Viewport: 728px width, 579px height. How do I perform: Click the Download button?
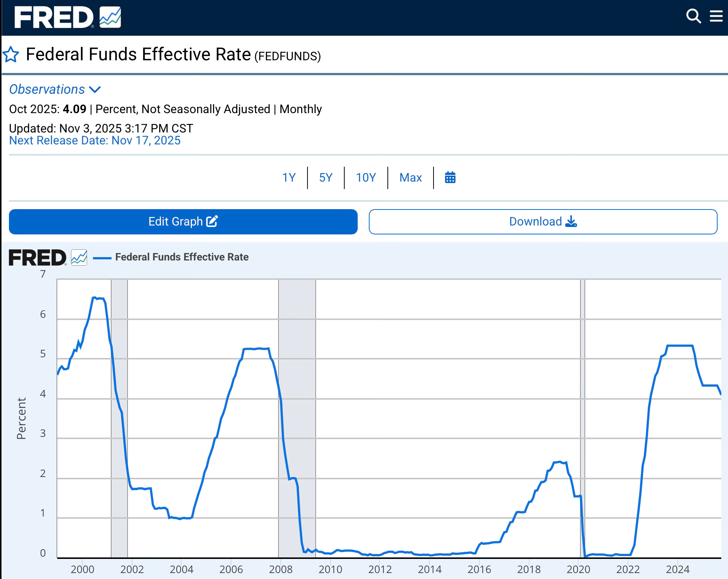542,222
